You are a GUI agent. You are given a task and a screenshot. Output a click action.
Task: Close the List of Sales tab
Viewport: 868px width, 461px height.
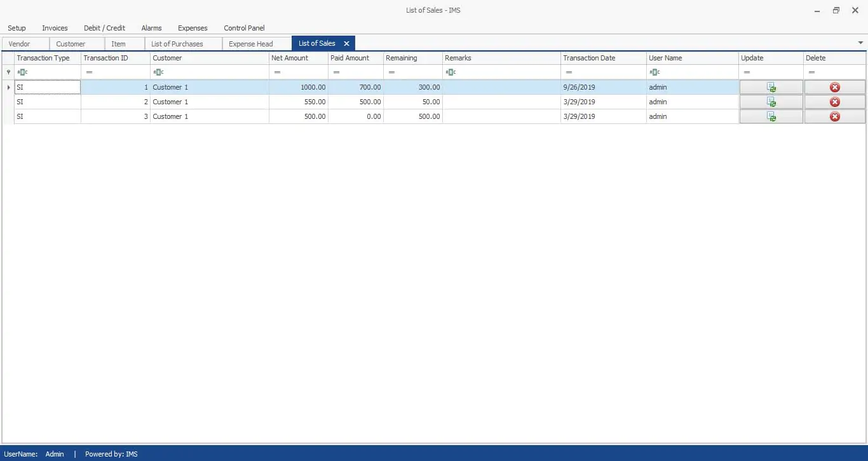[x=346, y=44]
